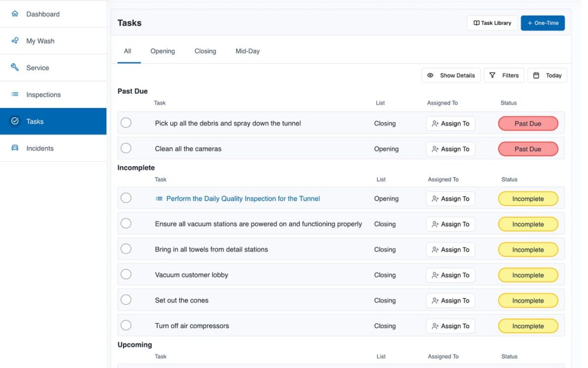The image size is (588, 368).
Task: Click the My Wash bubbles icon
Action: coord(15,40)
